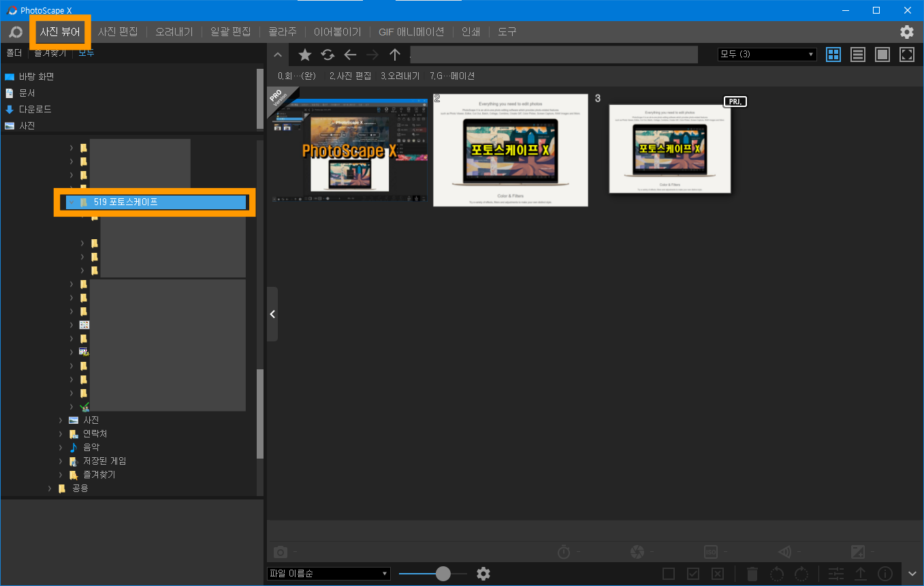Click the upload/export arrow icon
This screenshot has height=586, width=924.
[861, 574]
